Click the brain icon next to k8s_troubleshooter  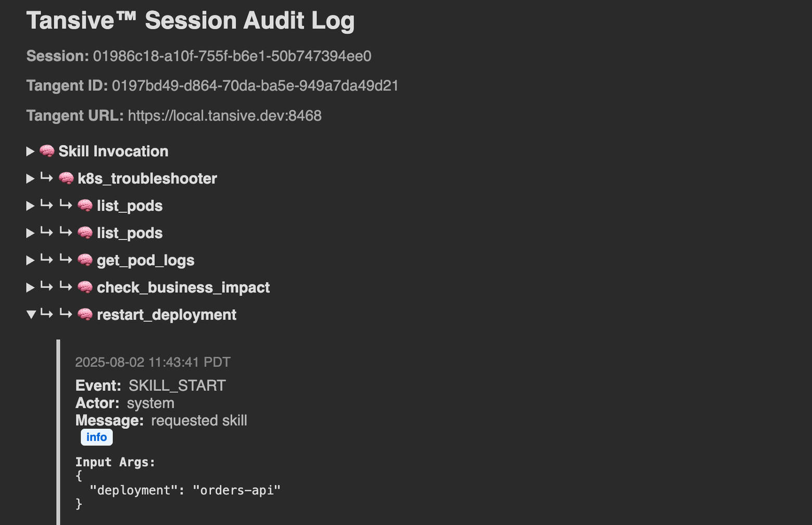coord(66,178)
